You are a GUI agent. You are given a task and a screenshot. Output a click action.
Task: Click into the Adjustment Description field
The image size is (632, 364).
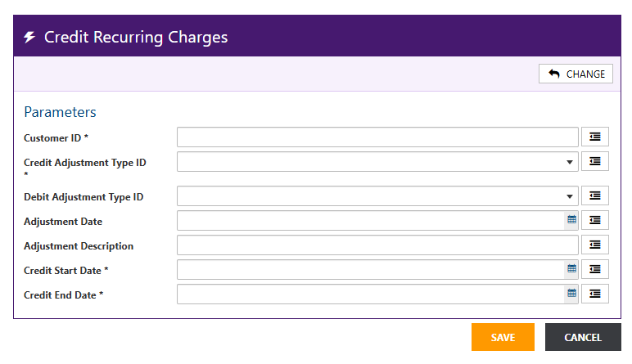(377, 245)
